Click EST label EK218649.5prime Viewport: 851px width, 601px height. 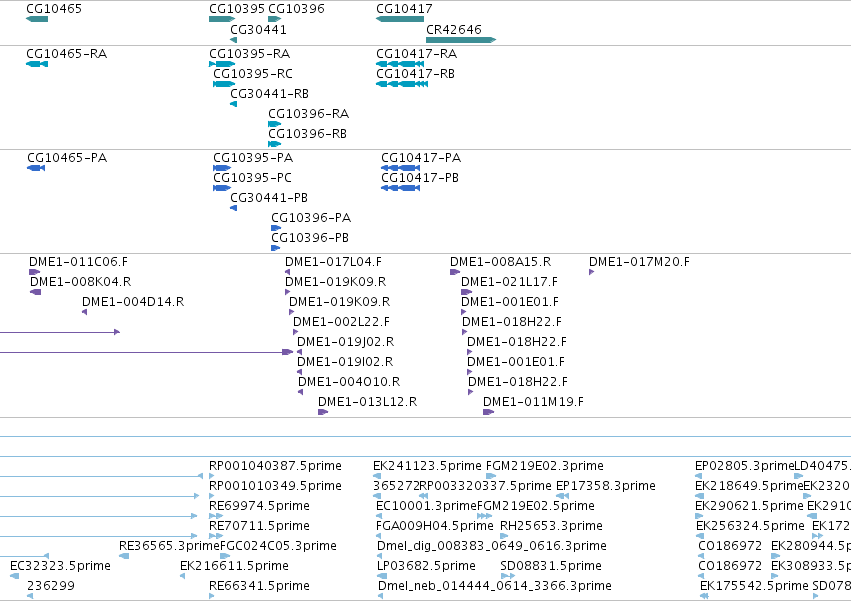(x=749, y=486)
